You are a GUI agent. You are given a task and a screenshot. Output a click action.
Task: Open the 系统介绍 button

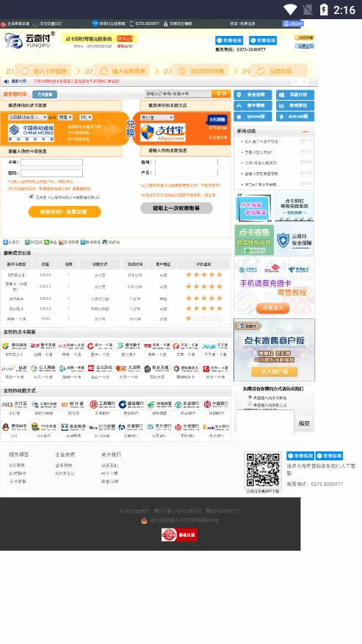(295, 94)
